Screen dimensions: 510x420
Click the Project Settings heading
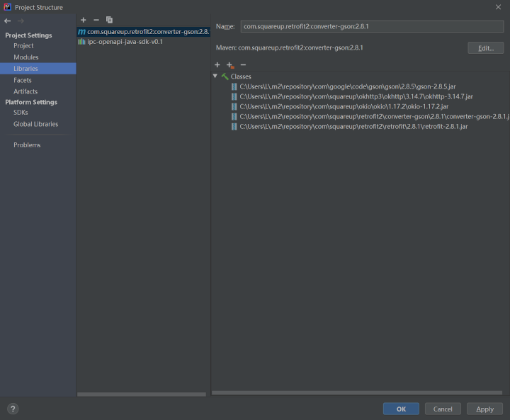click(28, 35)
